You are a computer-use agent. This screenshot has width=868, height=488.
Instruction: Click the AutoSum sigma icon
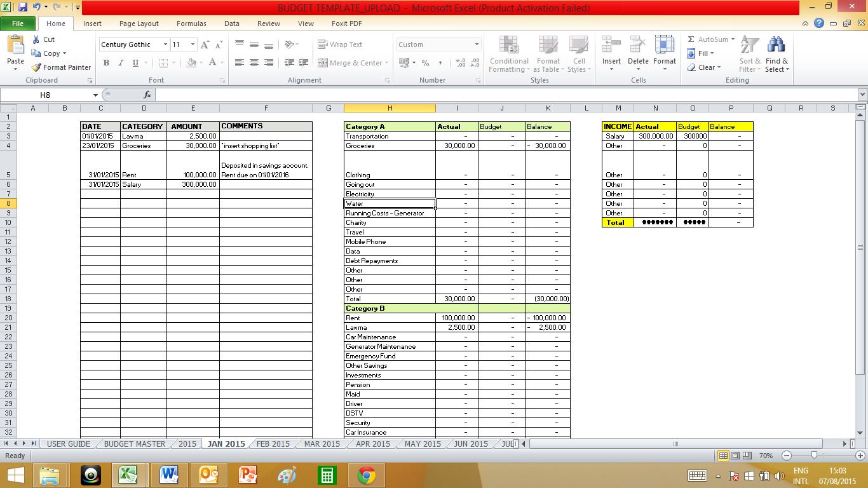[691, 39]
